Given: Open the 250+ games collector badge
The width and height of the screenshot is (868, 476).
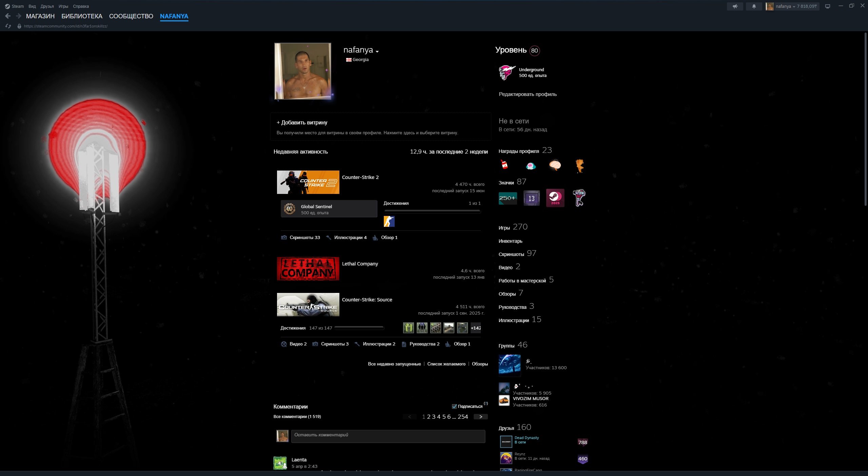Looking at the screenshot, I should click(x=508, y=198).
